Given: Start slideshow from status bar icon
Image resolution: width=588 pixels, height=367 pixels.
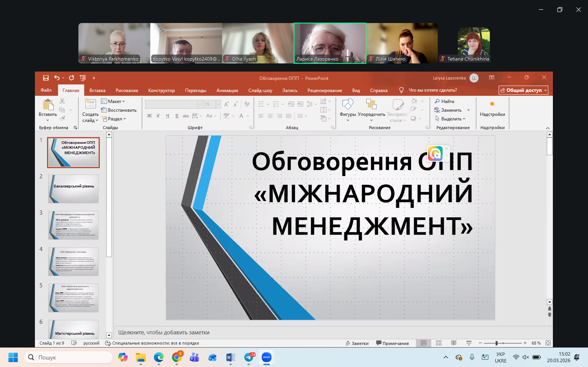Looking at the screenshot, I should pos(469,343).
